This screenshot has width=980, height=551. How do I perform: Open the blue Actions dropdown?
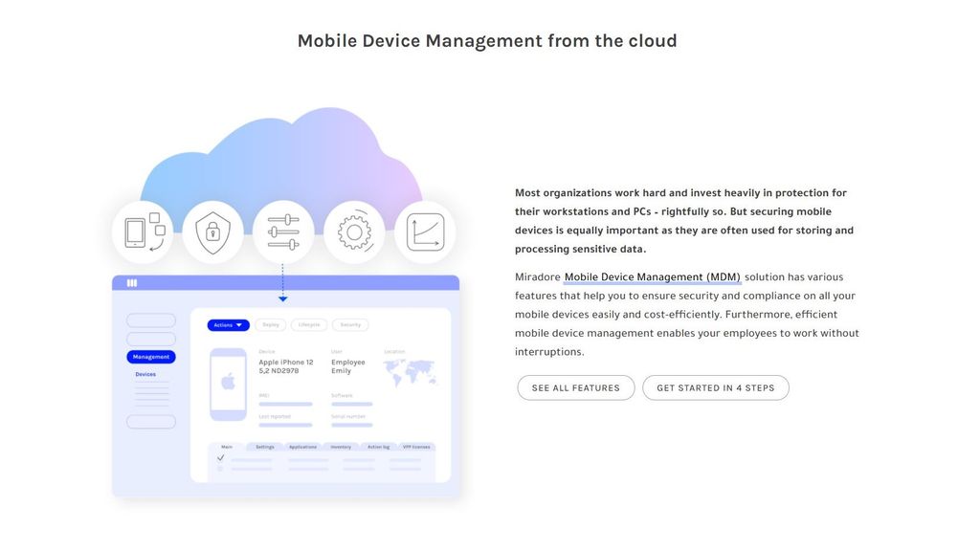[228, 325]
